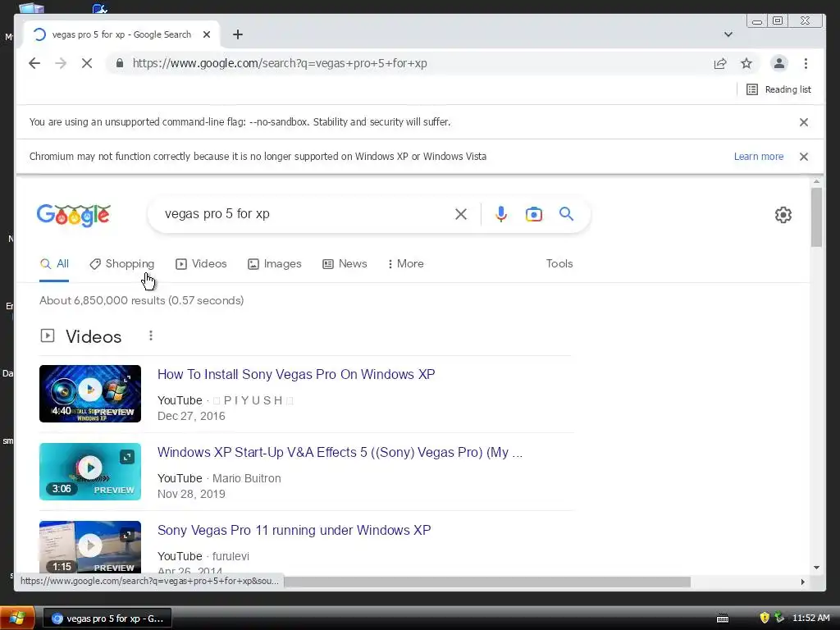
Task: Click the taskbar clock 11:52 AM
Action: 811,618
